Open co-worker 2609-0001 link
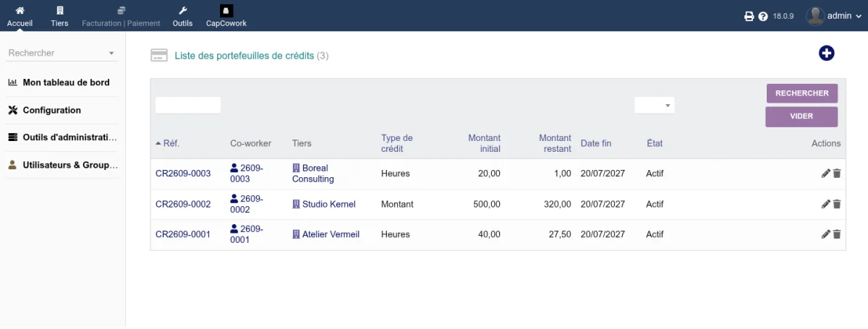Image resolution: width=868 pixels, height=329 pixels. pyautogui.click(x=247, y=234)
